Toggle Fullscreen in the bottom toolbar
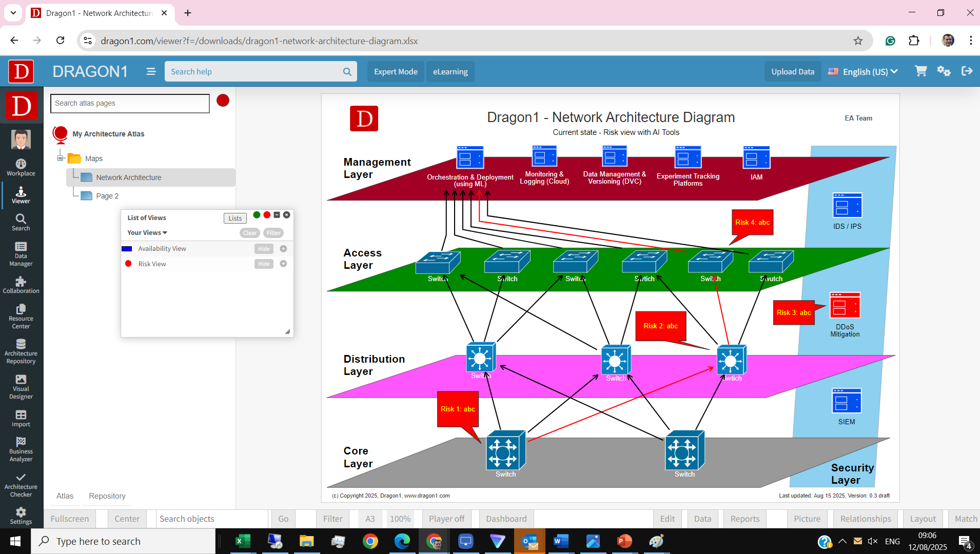The image size is (980, 554). click(x=70, y=519)
